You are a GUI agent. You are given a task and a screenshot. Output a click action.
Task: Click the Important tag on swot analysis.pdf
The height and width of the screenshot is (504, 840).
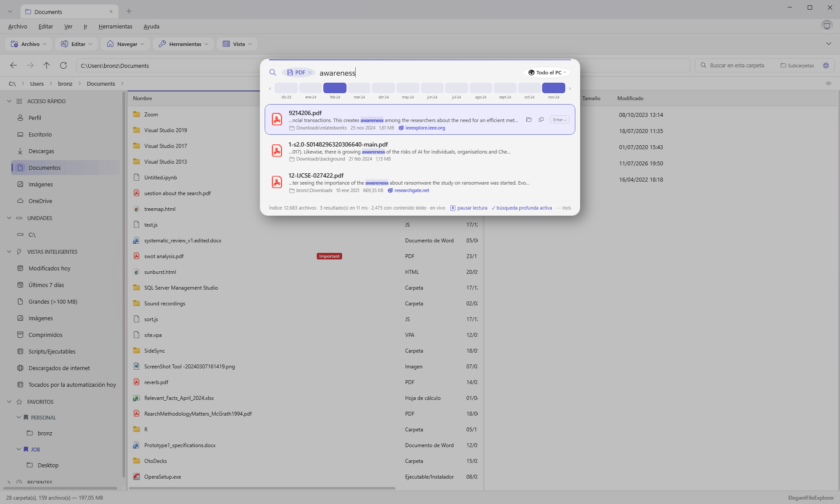(x=329, y=256)
